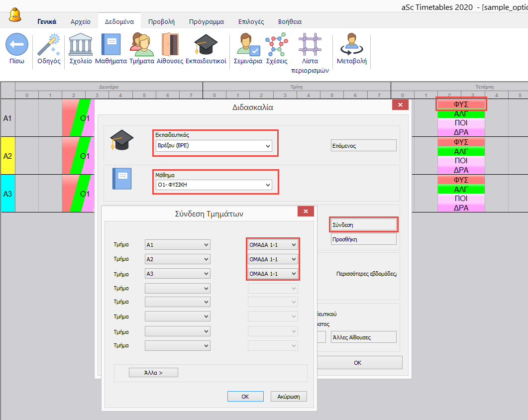Open the Σεμινάρια seminars icon
The height and width of the screenshot is (420, 528).
pos(248,45)
